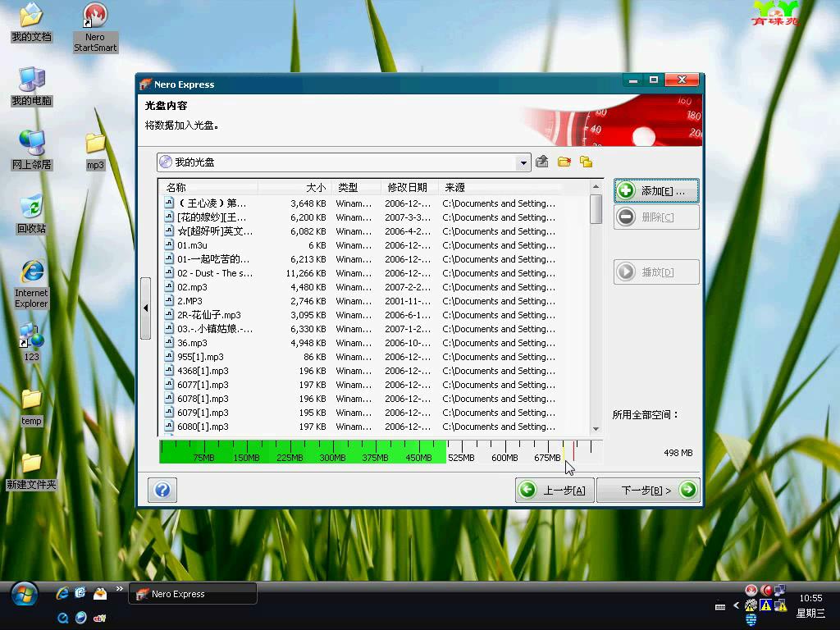The height and width of the screenshot is (630, 840).
Task: Expand the left side panel arrow
Action: pos(145,308)
